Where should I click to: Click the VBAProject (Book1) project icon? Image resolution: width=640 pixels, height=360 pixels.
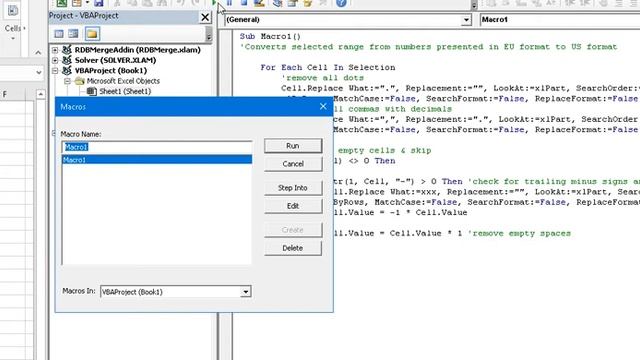point(67,71)
